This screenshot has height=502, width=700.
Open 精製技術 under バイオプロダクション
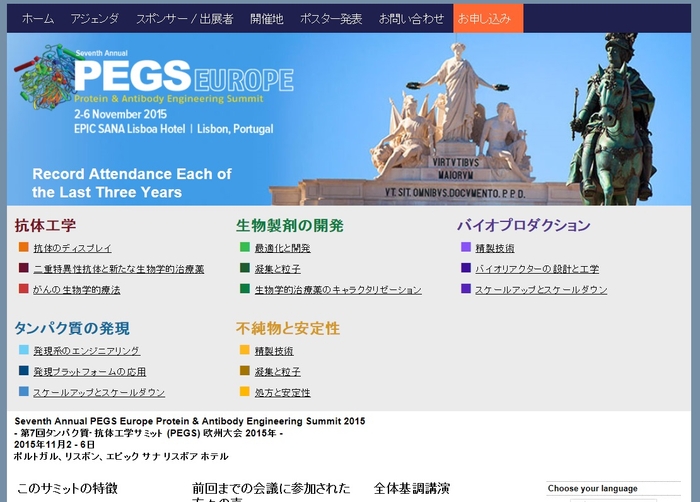(495, 248)
